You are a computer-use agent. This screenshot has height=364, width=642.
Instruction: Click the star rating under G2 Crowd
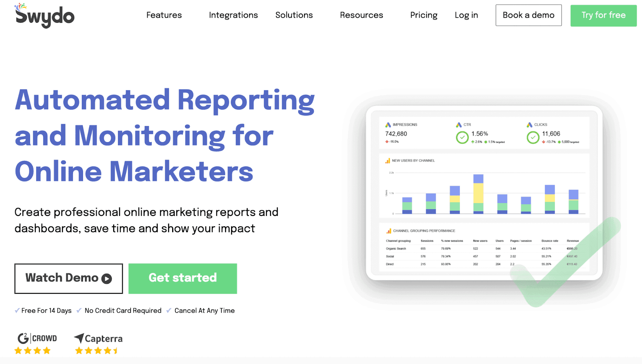(x=33, y=351)
